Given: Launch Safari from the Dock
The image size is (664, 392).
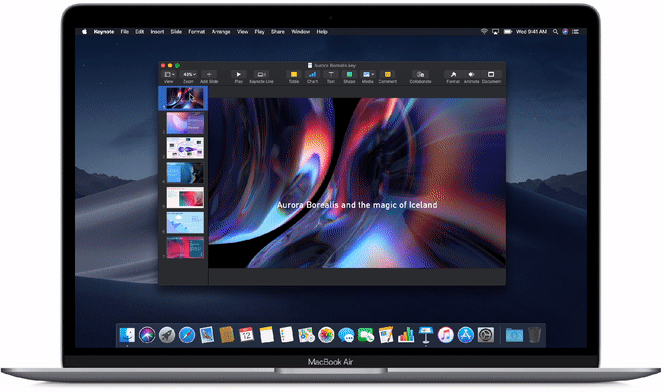Looking at the screenshot, I should pos(187,335).
